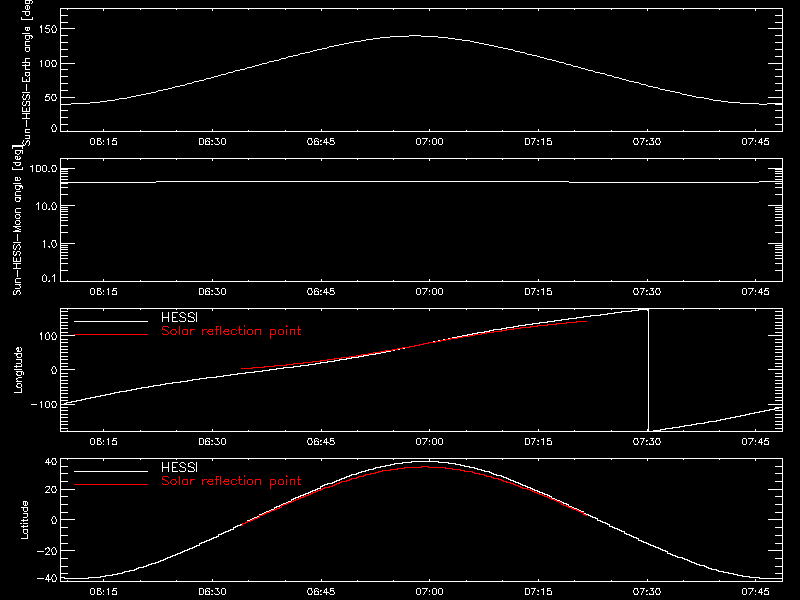Click vertical longitude wrap line near 07:30
800x600 pixels.
coord(648,370)
